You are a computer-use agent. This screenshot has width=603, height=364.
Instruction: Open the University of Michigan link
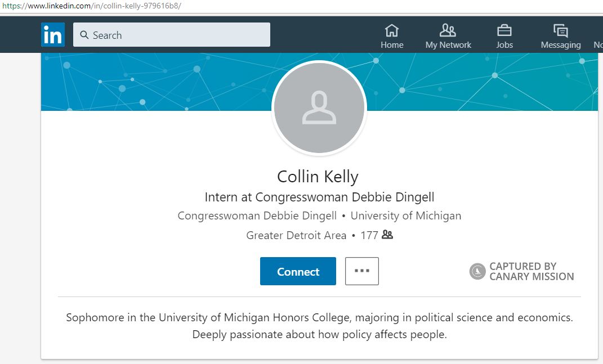coord(405,215)
